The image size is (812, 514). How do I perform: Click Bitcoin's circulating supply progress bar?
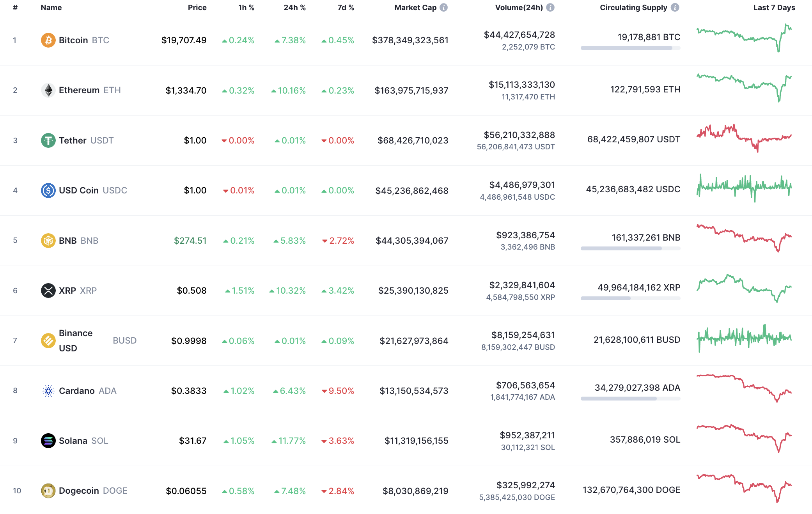(630, 48)
